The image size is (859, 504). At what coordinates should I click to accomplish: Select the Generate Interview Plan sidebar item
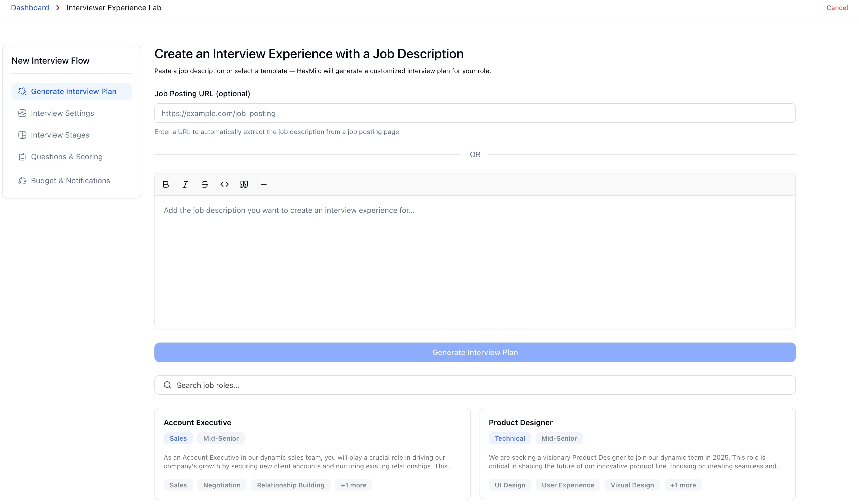(x=73, y=91)
